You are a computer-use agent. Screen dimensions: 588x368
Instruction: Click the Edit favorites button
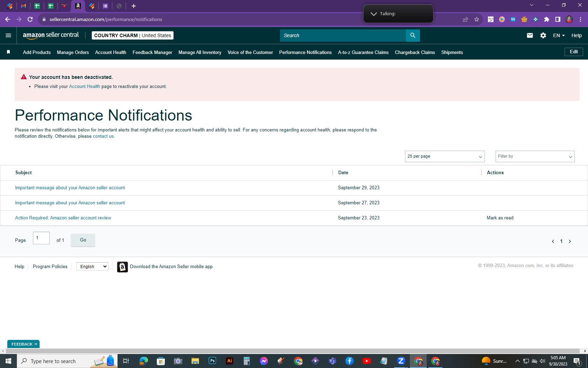574,52
